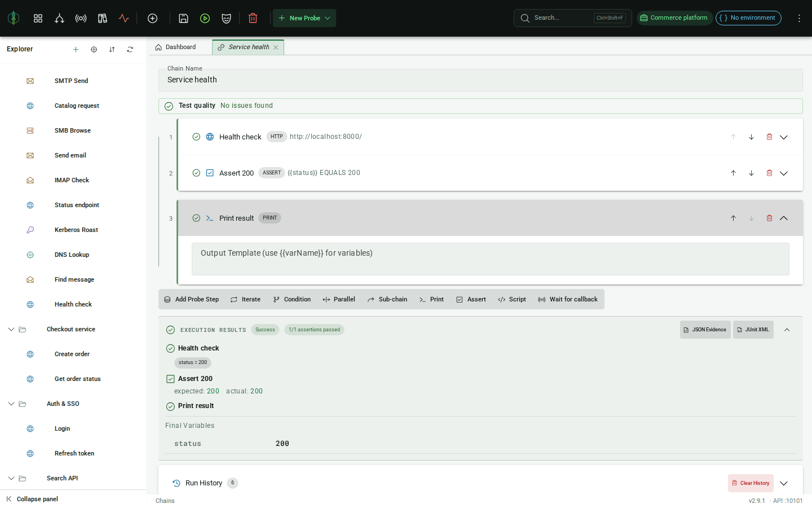Select the Commerce platform workspace
812x508 pixels.
[674, 18]
